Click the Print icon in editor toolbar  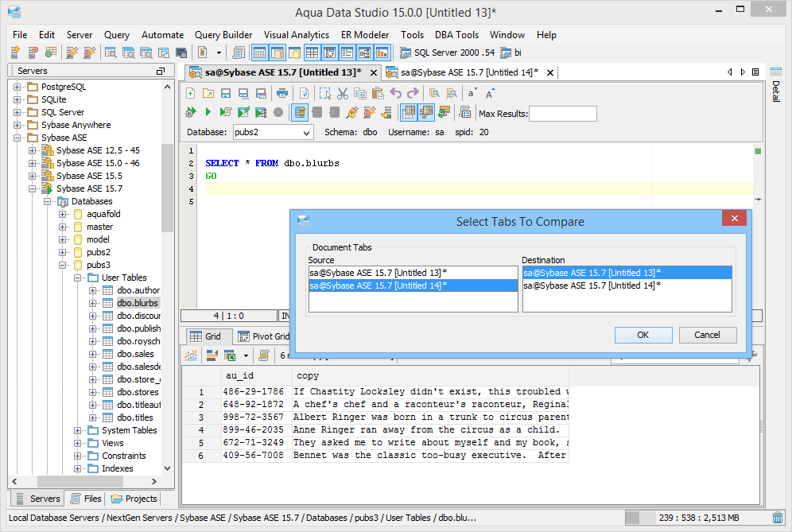282,94
